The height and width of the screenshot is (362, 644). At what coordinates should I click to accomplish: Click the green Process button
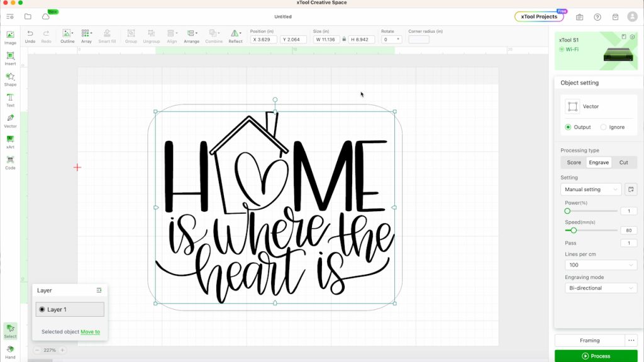596,356
